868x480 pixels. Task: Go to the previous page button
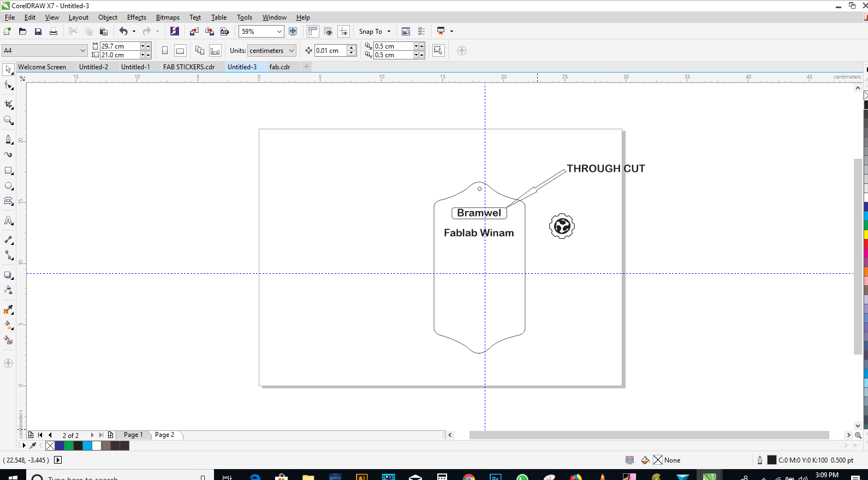pos(50,435)
